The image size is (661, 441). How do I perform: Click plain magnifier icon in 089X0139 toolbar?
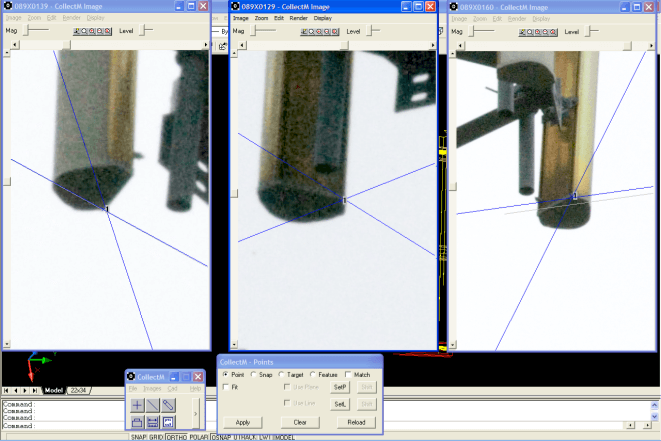coord(84,31)
